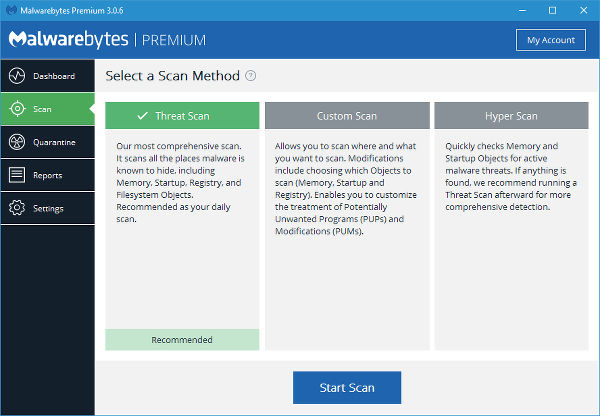Maximize the Malwarebytes window
The image size is (600, 416).
pos(553,10)
